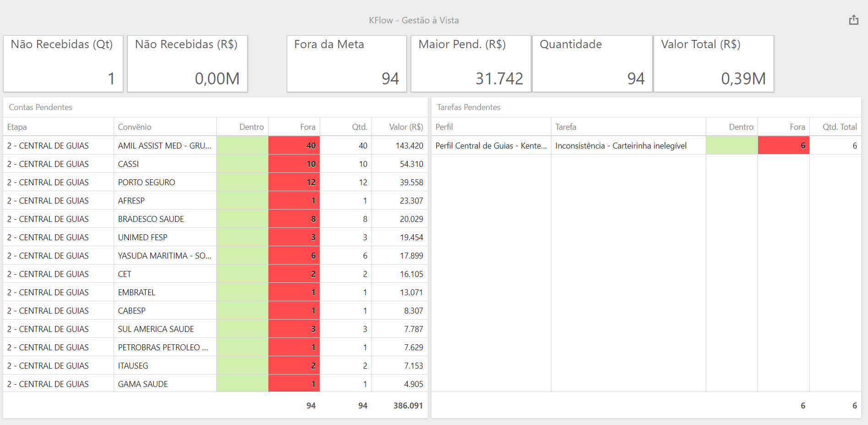The height and width of the screenshot is (425, 868).
Task: Select red Fora cell in PORTO SEGURO row
Action: click(x=294, y=182)
